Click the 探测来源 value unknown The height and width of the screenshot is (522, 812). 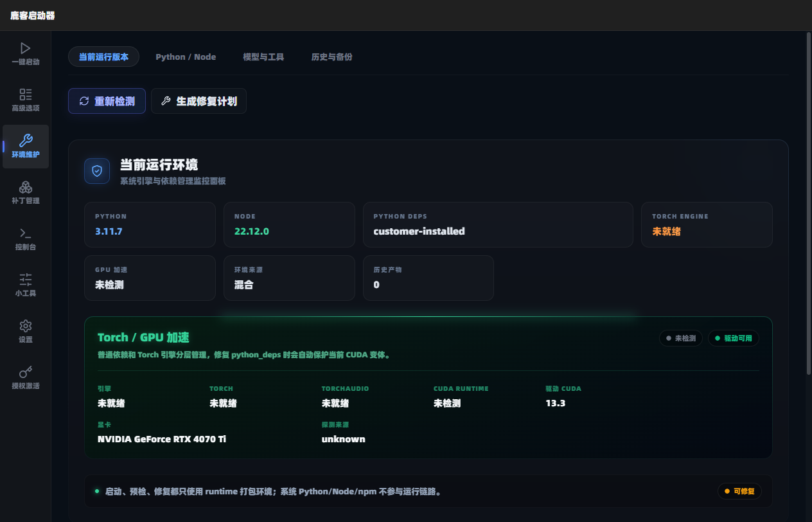[344, 439]
